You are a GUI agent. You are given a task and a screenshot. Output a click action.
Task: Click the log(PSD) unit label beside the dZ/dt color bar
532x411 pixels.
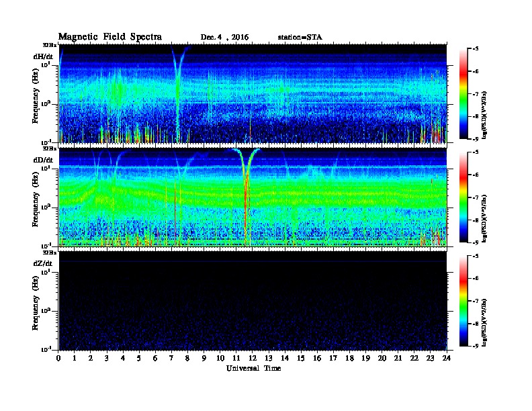pyautogui.click(x=484, y=322)
